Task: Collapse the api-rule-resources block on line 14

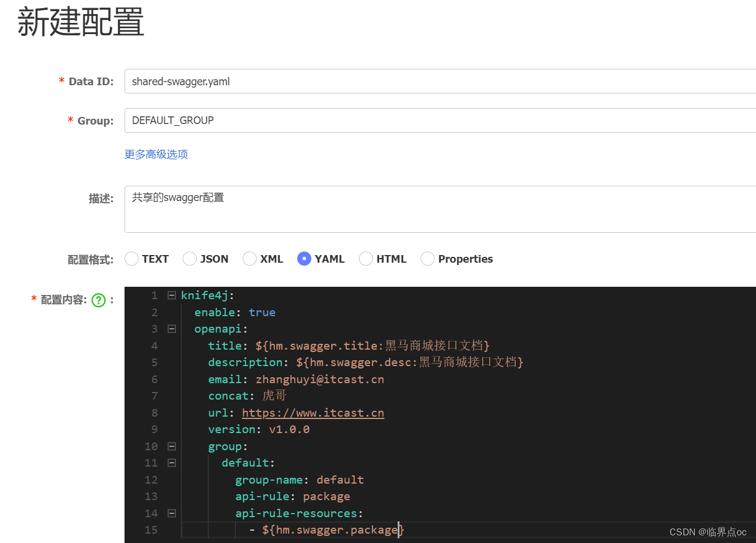Action: [172, 513]
